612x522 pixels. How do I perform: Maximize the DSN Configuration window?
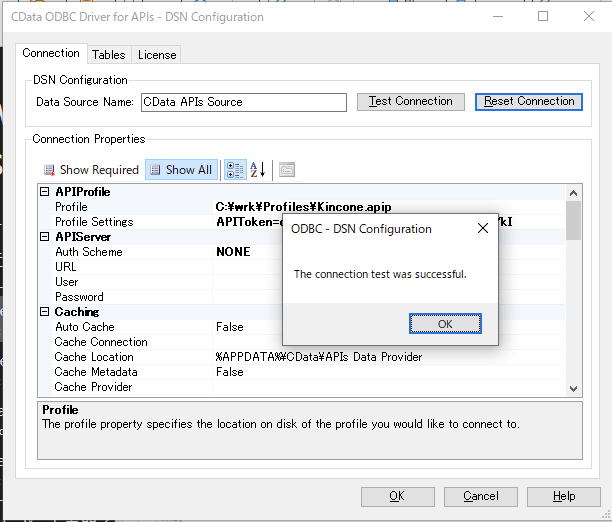pos(543,16)
